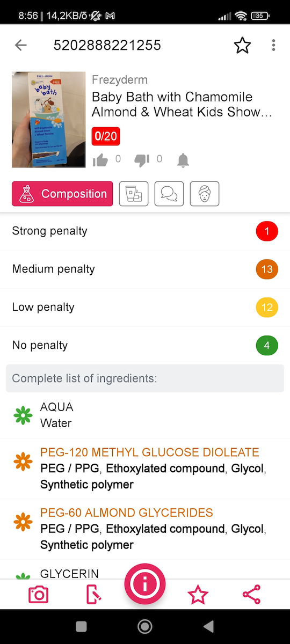290x644 pixels.
Task: Go back using the arrow icon
Action: (21, 45)
